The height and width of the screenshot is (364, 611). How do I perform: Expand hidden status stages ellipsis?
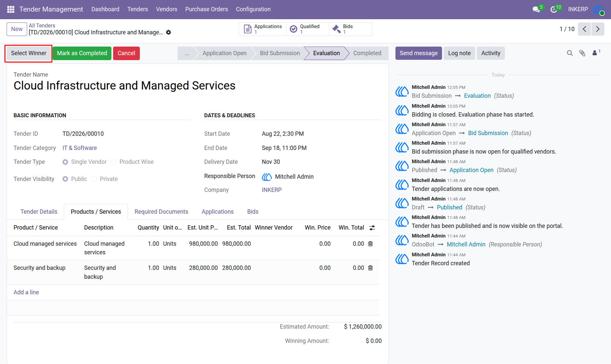(x=187, y=53)
